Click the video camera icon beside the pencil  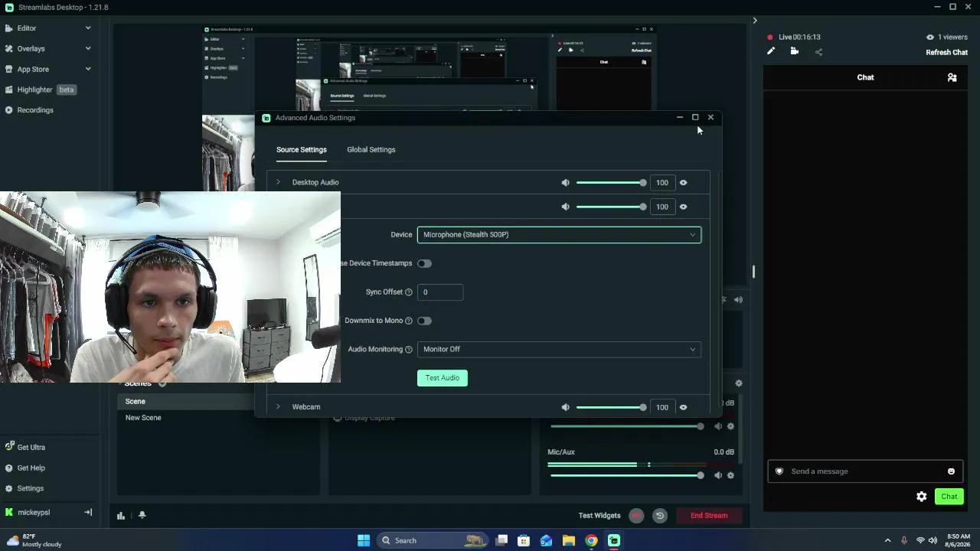coord(795,51)
